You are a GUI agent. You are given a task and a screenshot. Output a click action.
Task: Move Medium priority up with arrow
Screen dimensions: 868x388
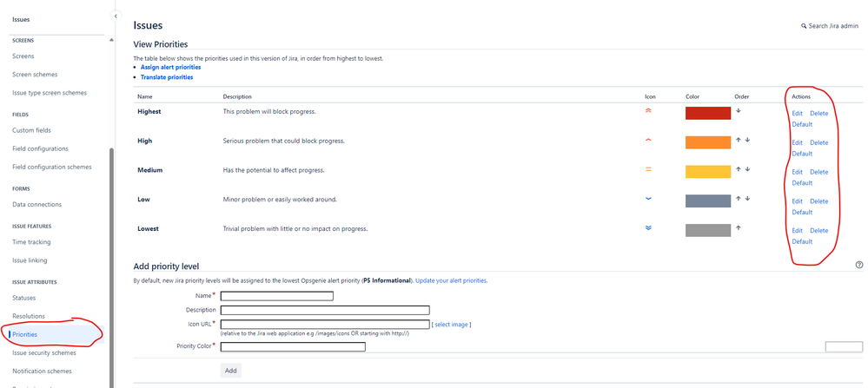[x=739, y=169]
